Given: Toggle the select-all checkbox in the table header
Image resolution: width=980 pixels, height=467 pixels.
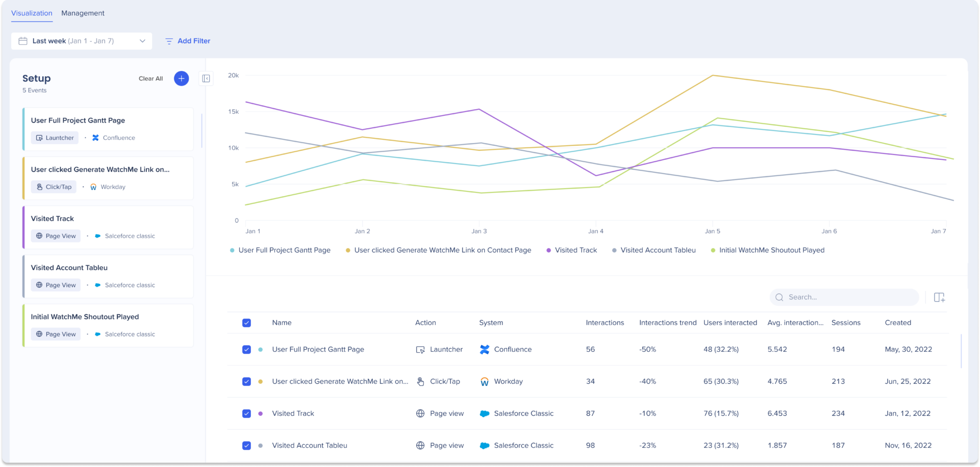Looking at the screenshot, I should pos(247,323).
